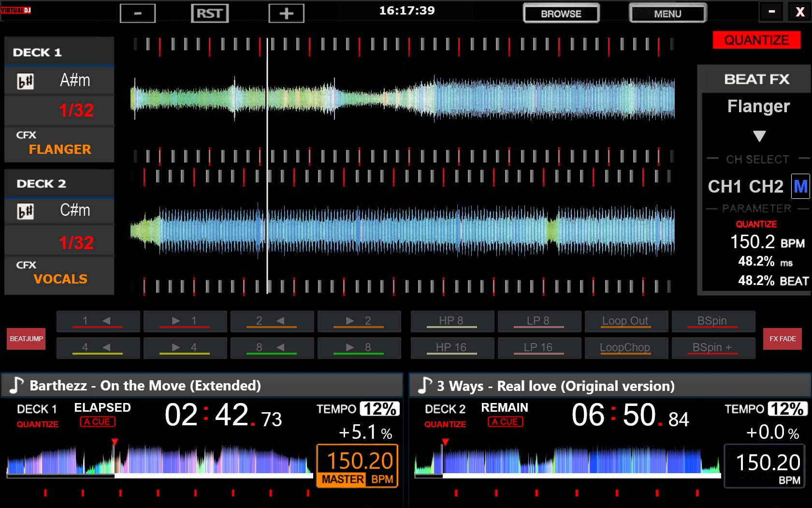Click the Flanger effect name
The width and height of the screenshot is (812, 508).
[x=758, y=106]
